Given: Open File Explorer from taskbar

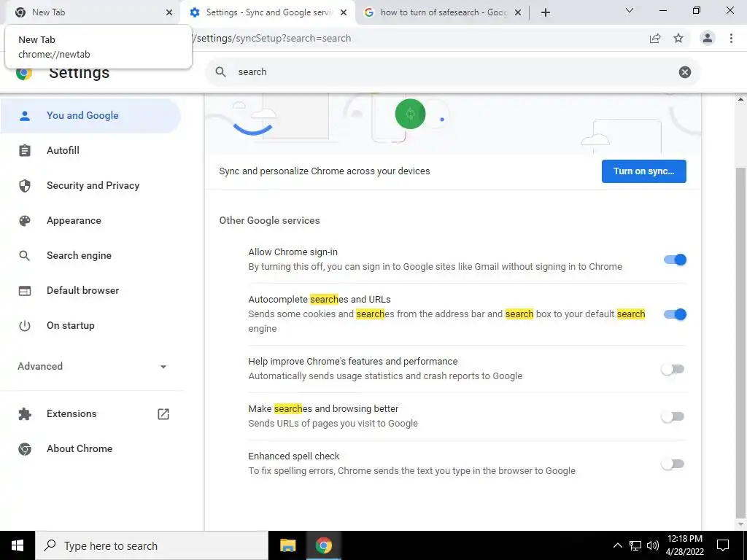Looking at the screenshot, I should click(x=287, y=545).
